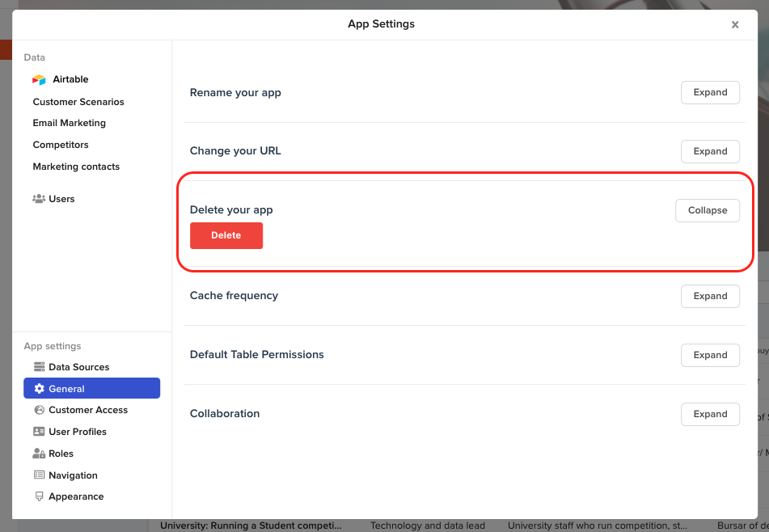Image resolution: width=769 pixels, height=532 pixels.
Task: Click 'Technology and data lead' cell in background table
Action: [x=428, y=526]
